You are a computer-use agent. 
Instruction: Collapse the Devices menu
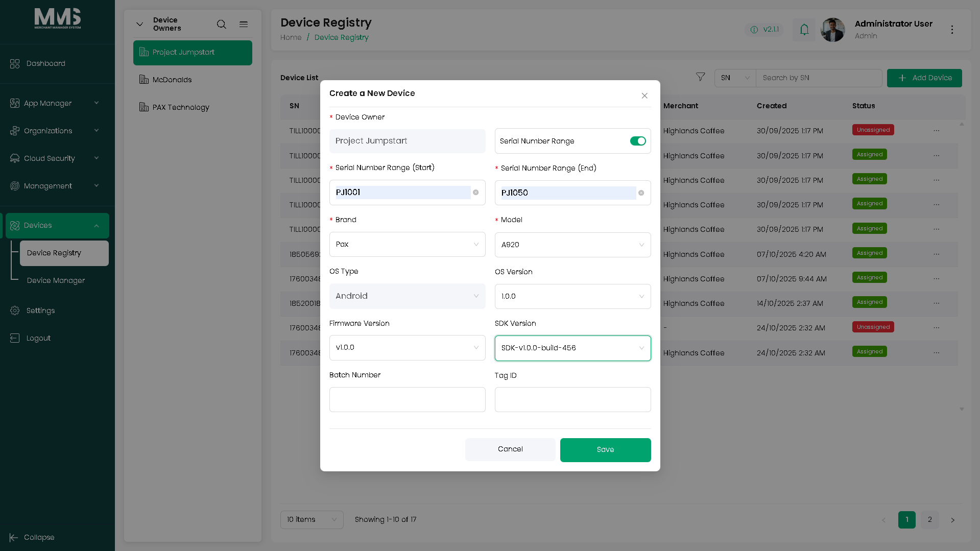(57, 225)
